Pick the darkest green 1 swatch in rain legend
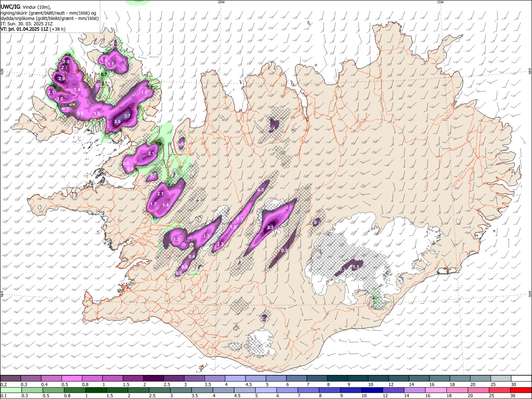Viewport: 532px width, 399px height. [96, 390]
